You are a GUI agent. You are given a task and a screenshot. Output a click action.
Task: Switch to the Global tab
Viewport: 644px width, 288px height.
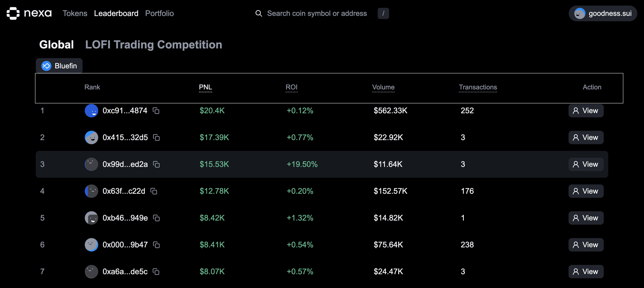[56, 44]
